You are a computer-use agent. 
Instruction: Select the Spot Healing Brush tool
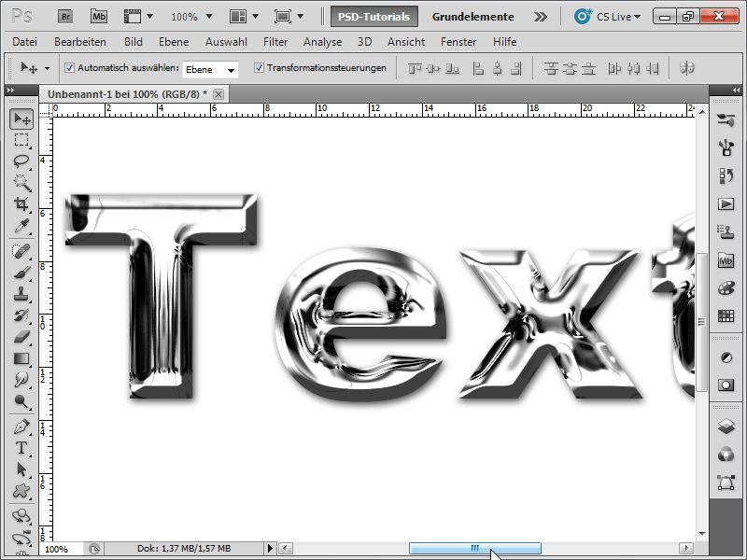click(21, 251)
